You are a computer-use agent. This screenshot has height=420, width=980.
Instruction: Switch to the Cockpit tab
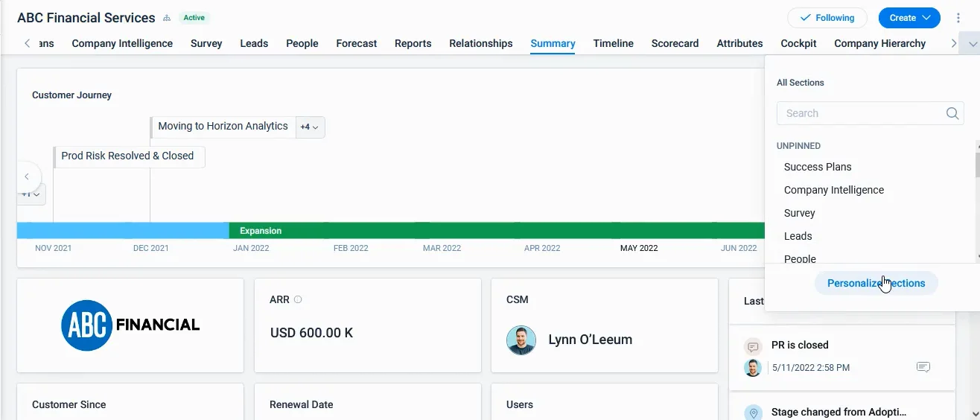(798, 43)
